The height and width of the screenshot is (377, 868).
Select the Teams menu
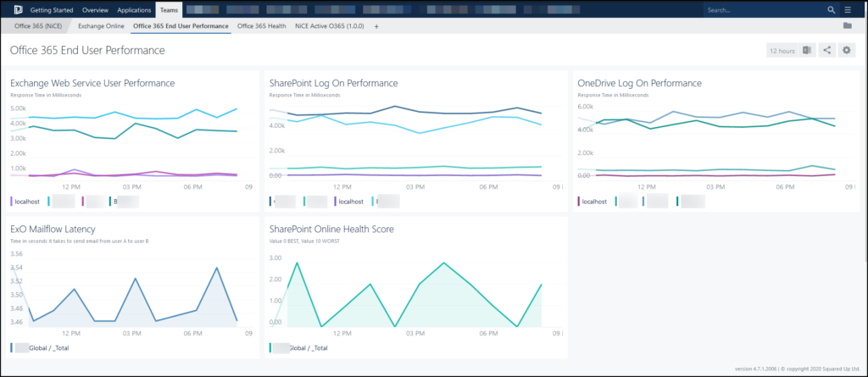[x=169, y=10]
